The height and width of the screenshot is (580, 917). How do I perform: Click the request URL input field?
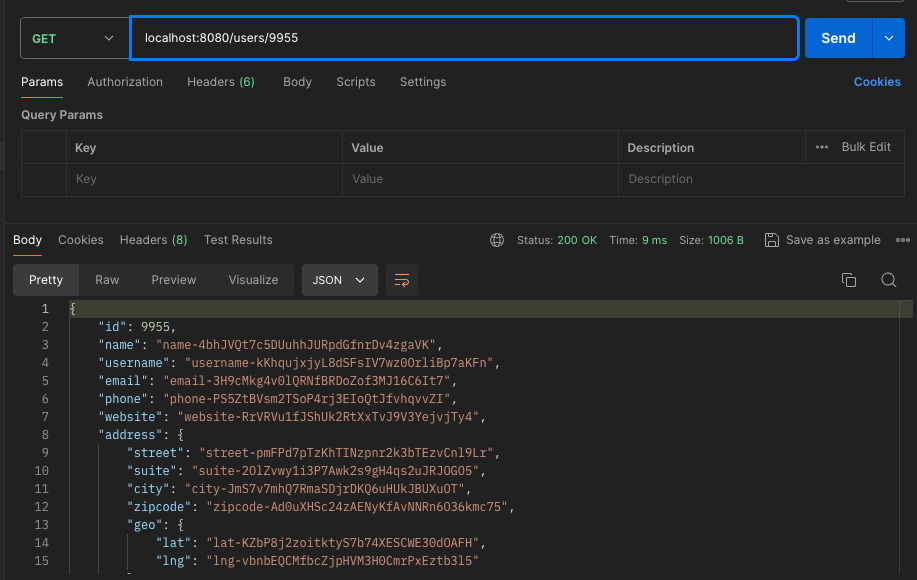[x=464, y=38]
